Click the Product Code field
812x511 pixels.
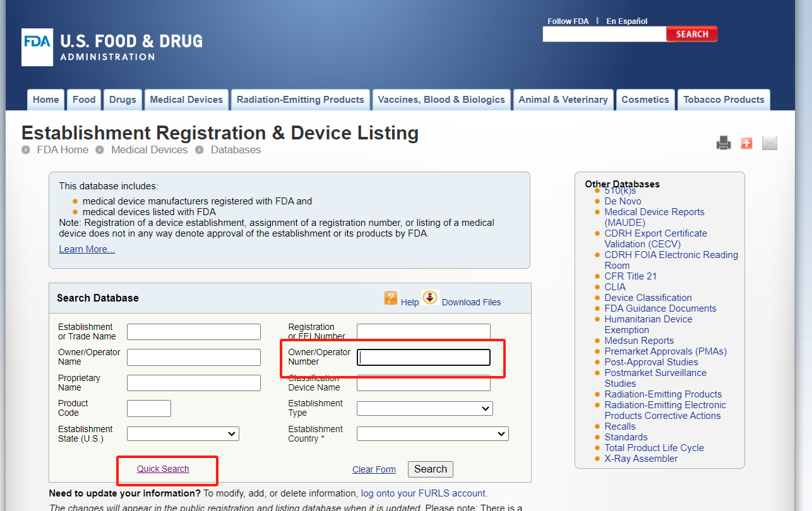point(149,408)
